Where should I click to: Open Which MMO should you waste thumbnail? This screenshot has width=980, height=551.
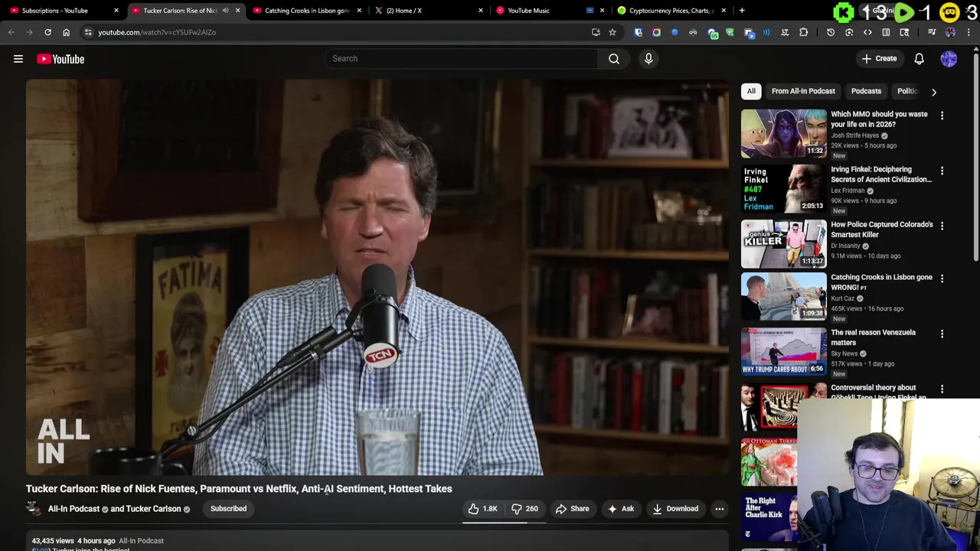(783, 133)
